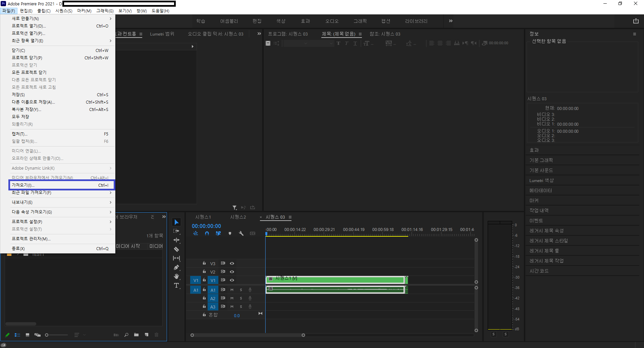Switch to the 오디오 workspace
644x348 pixels.
[x=332, y=21]
